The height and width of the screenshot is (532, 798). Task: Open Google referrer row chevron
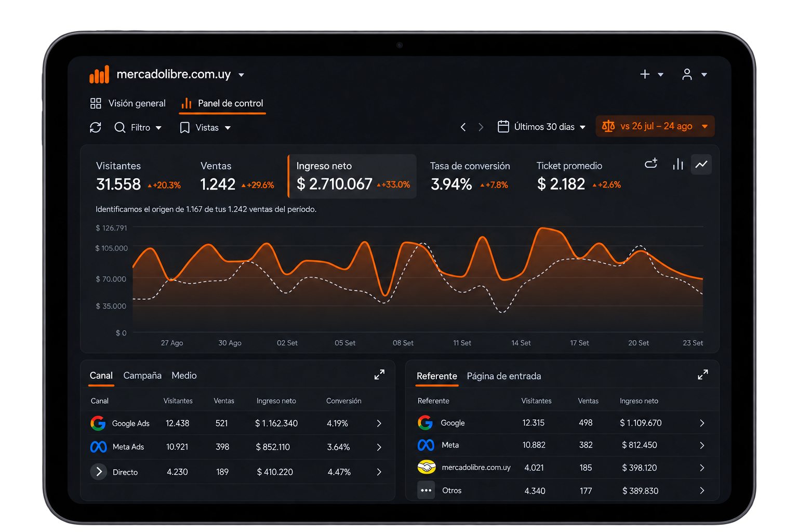(702, 423)
